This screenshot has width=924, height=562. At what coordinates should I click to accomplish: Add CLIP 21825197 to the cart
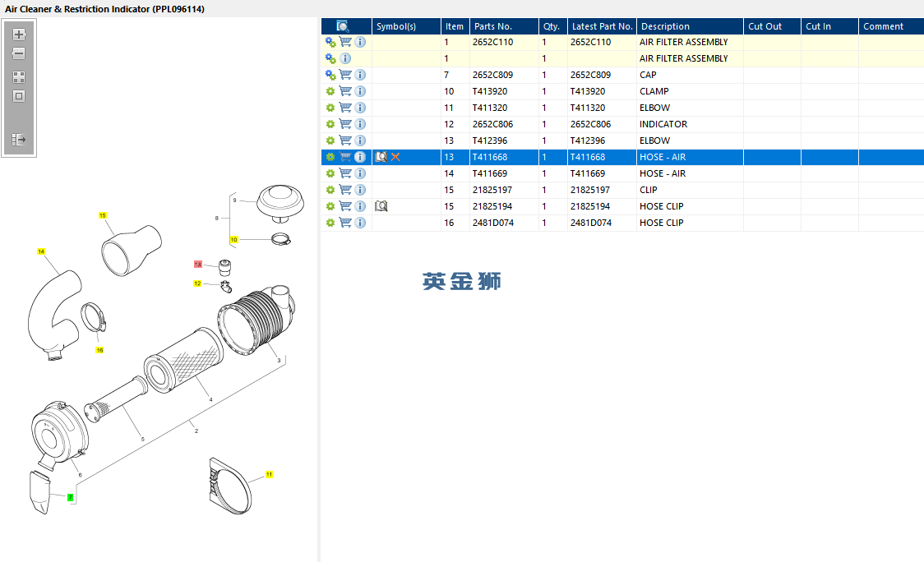pos(345,191)
